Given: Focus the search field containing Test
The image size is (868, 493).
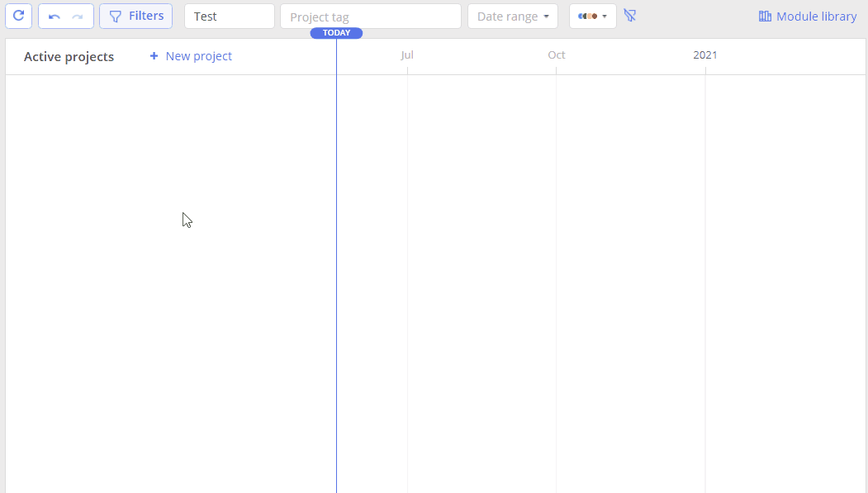Looking at the screenshot, I should (229, 16).
